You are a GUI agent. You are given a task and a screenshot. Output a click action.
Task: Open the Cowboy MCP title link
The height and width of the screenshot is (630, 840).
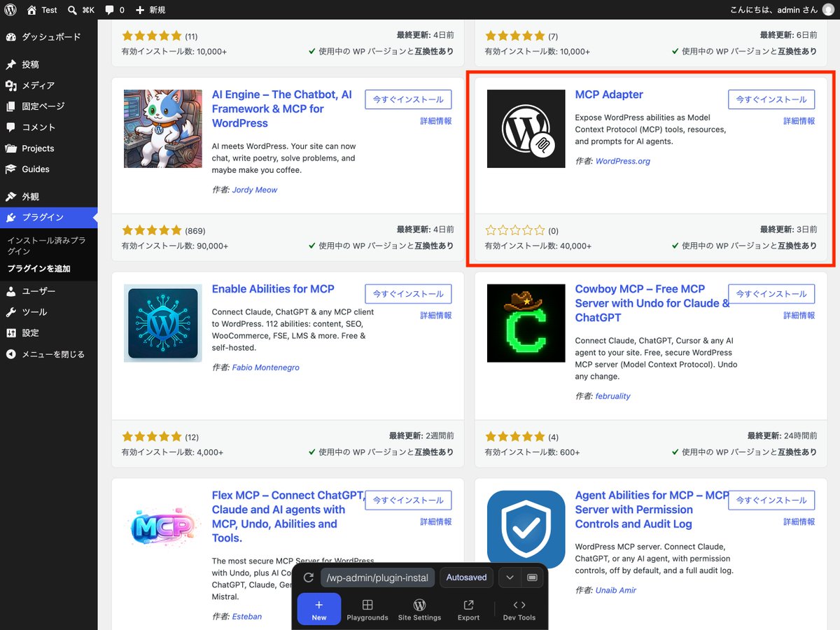651,303
